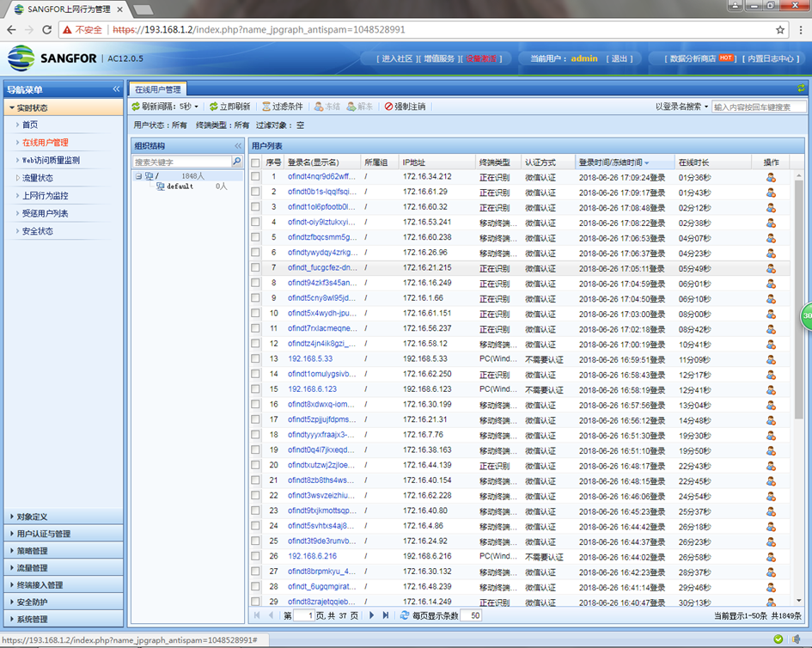812x648 pixels.
Task: Click the login name search input field
Action: (759, 107)
